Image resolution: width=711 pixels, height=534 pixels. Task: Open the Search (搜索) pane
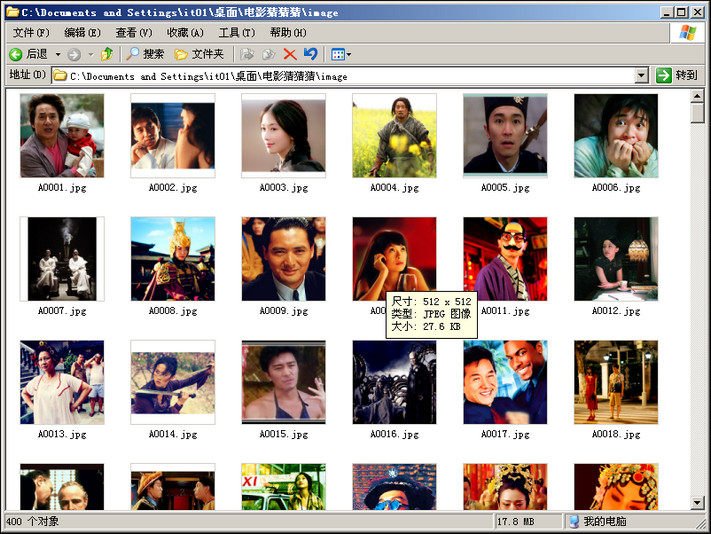pos(145,54)
